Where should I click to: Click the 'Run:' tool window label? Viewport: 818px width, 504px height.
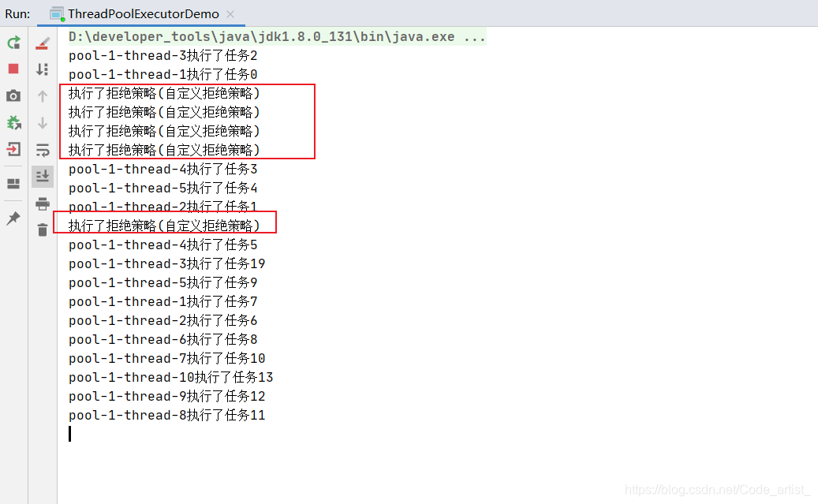tap(17, 14)
